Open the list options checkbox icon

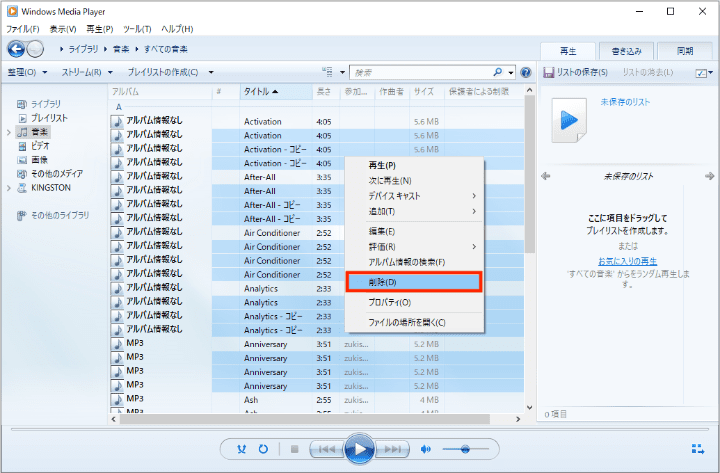pyautogui.click(x=701, y=73)
